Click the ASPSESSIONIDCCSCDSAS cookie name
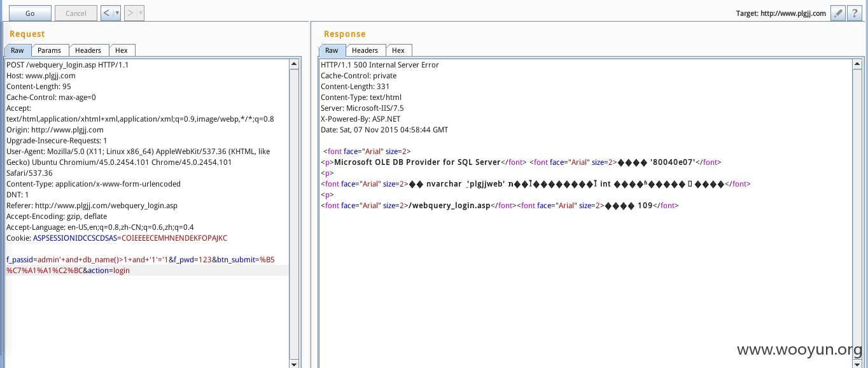The width and height of the screenshot is (868, 368). (75, 238)
